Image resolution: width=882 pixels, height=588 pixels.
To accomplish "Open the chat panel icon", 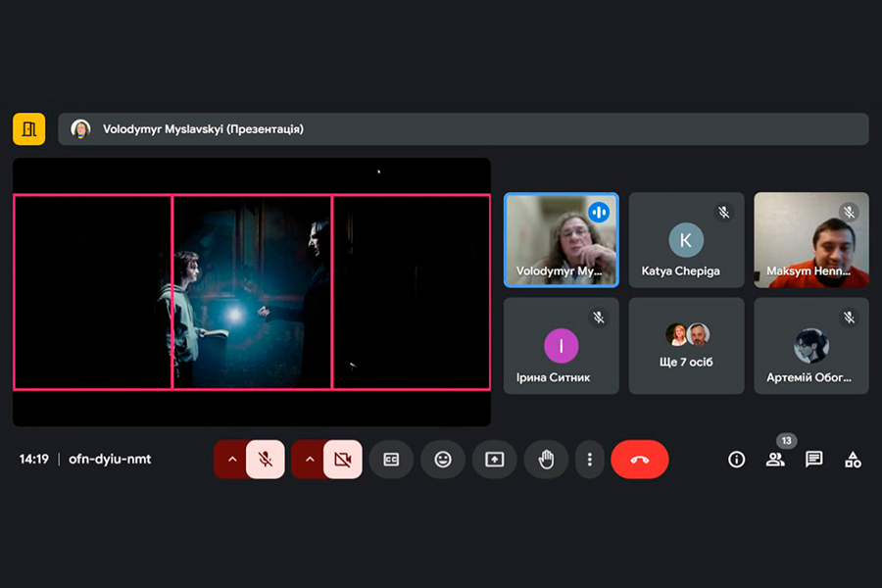I will (x=813, y=459).
